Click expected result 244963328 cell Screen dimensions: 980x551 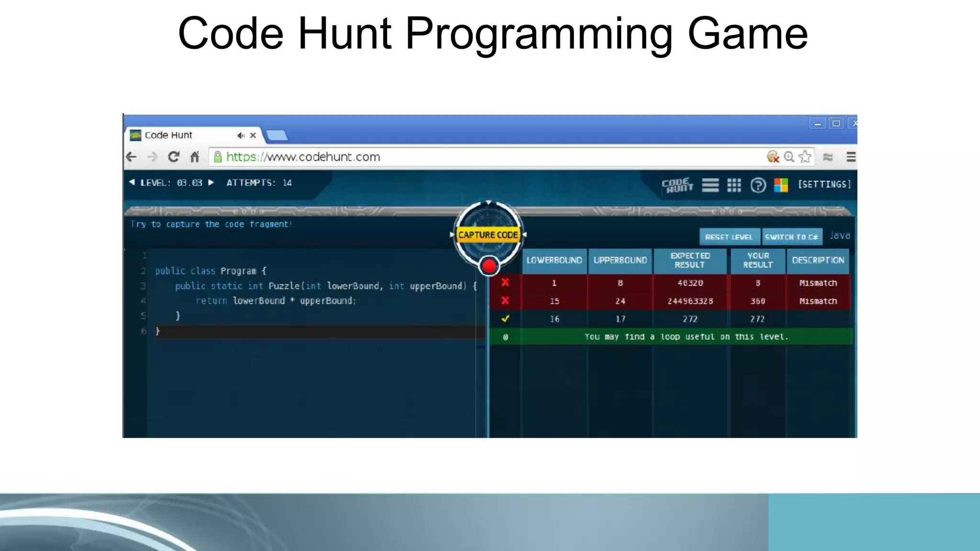690,301
